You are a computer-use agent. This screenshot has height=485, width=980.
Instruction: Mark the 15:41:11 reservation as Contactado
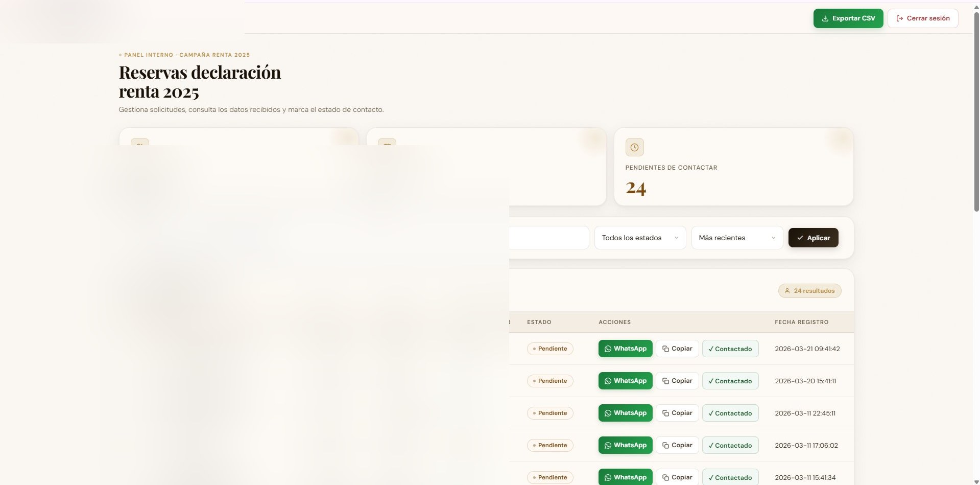[730, 381]
